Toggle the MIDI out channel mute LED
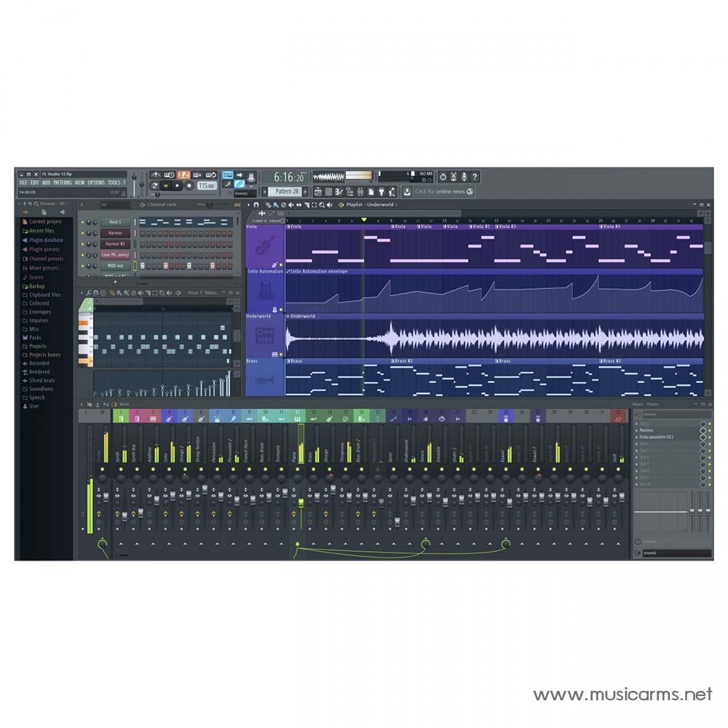Image resolution: width=728 pixels, height=728 pixels. (x=83, y=266)
